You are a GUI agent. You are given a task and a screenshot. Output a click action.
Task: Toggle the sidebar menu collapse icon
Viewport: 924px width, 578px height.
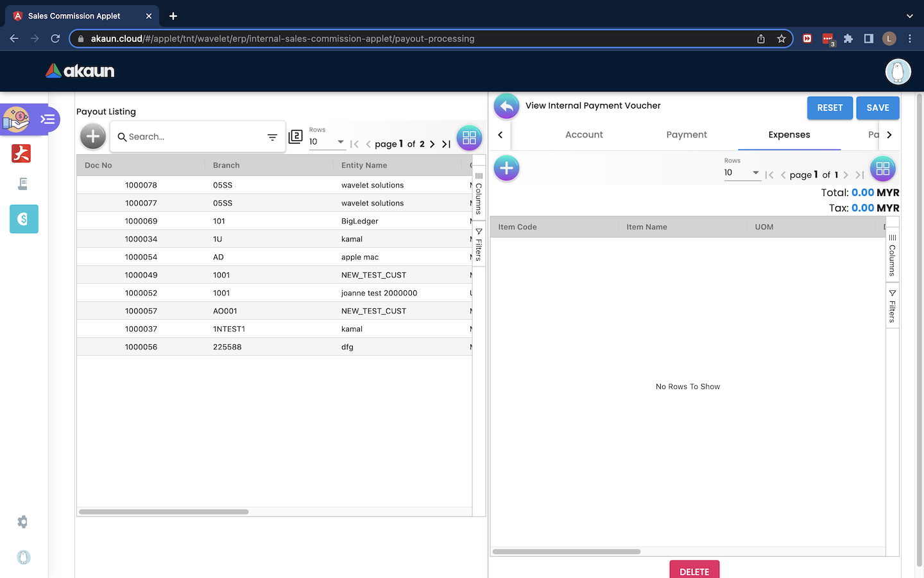pyautogui.click(x=47, y=119)
